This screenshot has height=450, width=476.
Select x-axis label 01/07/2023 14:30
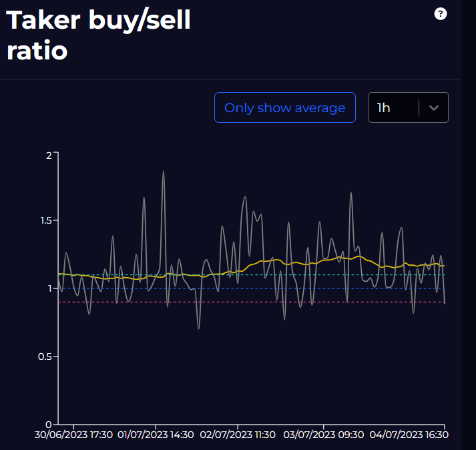156,435
